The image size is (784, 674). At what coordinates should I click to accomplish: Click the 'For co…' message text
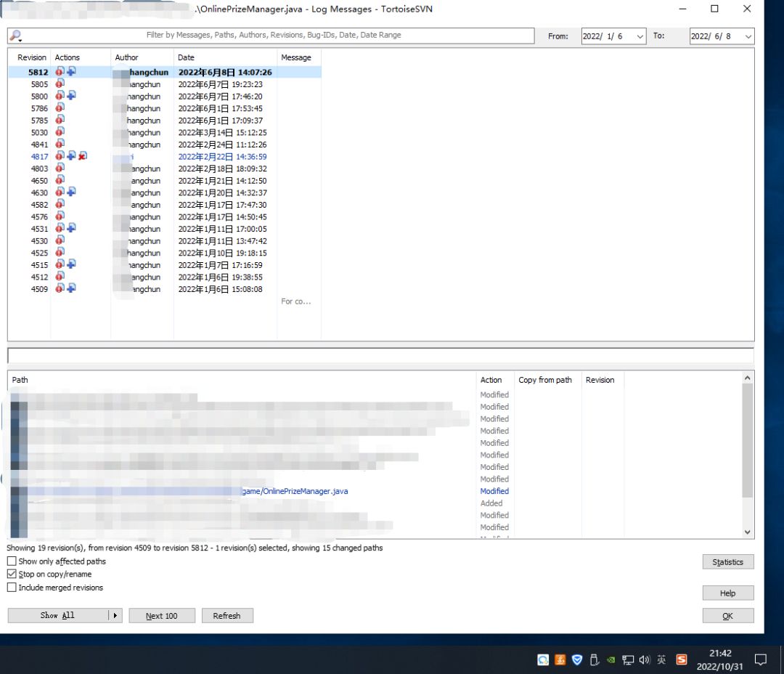coord(295,301)
